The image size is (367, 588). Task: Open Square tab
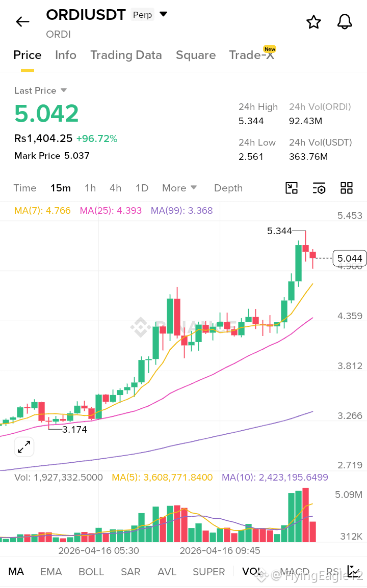click(x=196, y=55)
